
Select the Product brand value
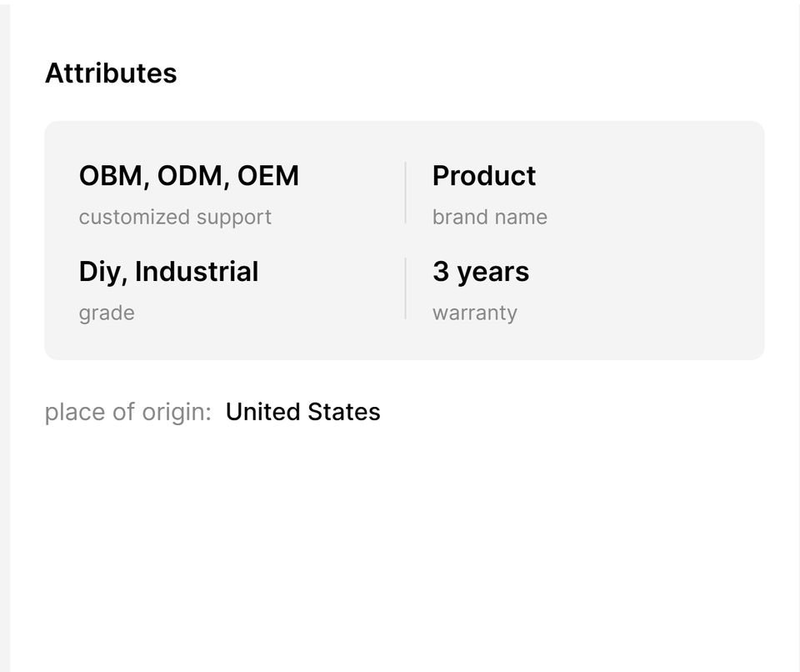[484, 176]
